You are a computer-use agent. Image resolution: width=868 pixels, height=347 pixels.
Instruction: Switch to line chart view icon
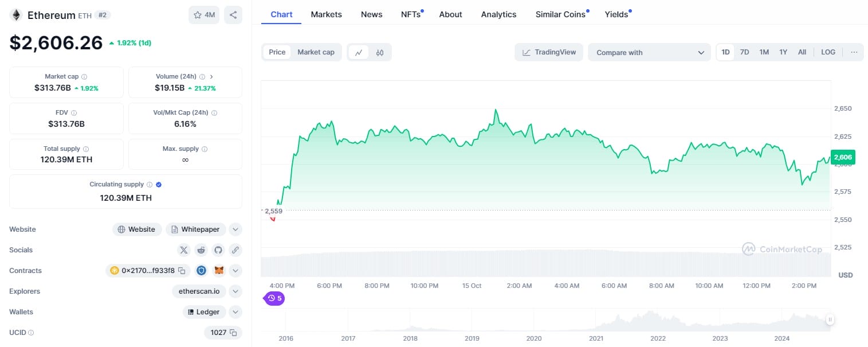359,52
